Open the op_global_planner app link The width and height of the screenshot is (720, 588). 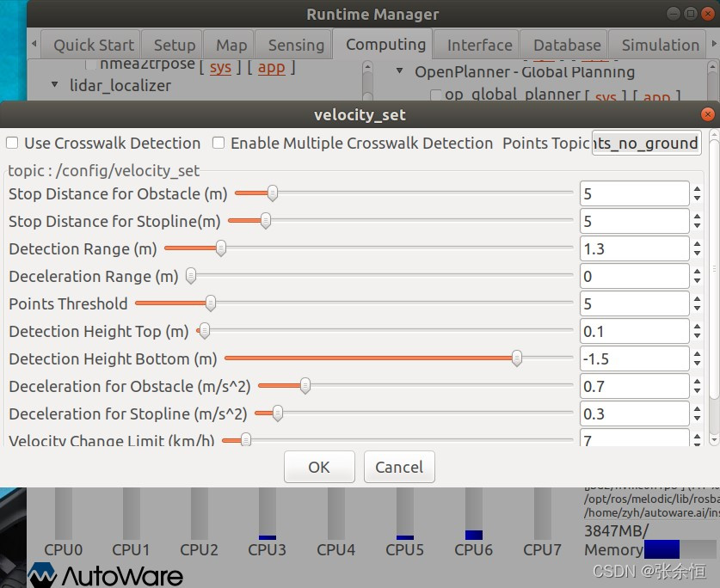[656, 96]
